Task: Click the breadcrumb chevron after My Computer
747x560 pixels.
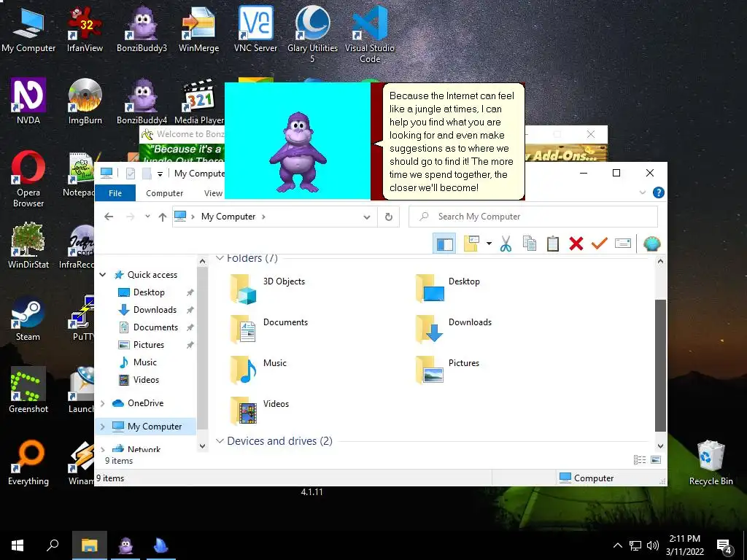Action: point(263,217)
